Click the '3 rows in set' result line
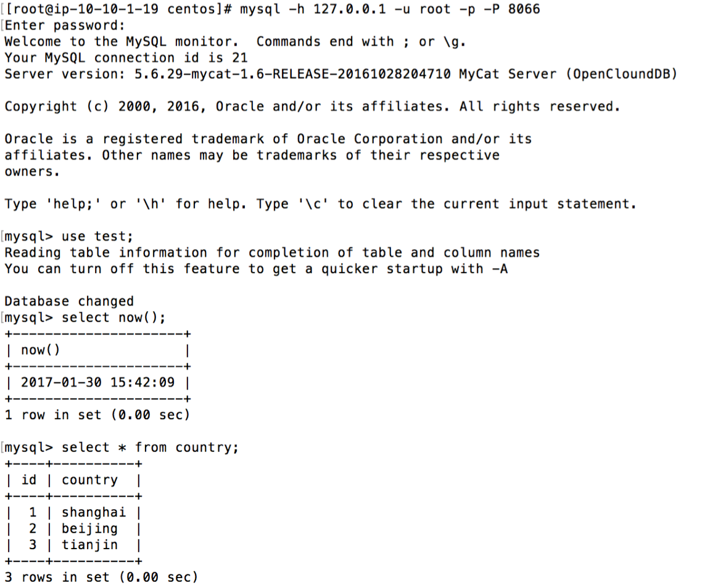Viewport: 702px width, 588px height. tap(101, 578)
